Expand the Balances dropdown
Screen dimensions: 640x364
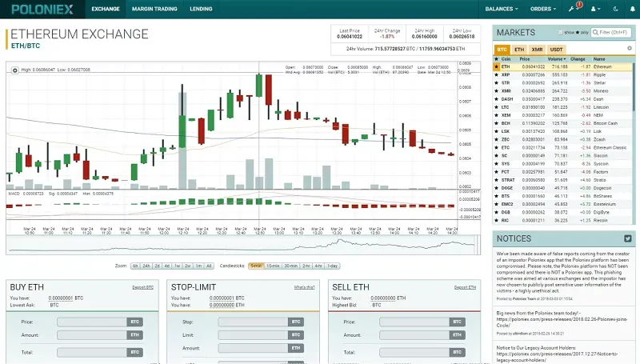pos(502,9)
